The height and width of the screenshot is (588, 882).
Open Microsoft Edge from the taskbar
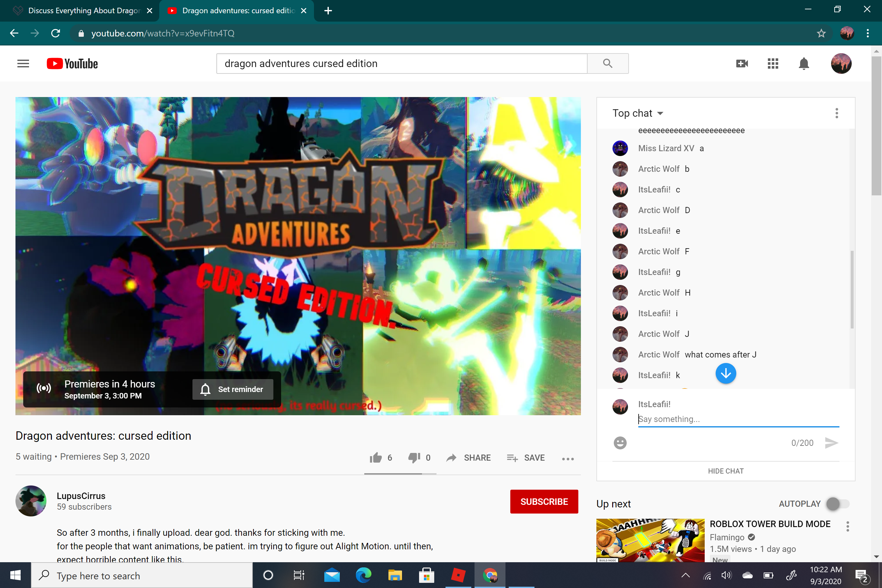[x=363, y=575]
